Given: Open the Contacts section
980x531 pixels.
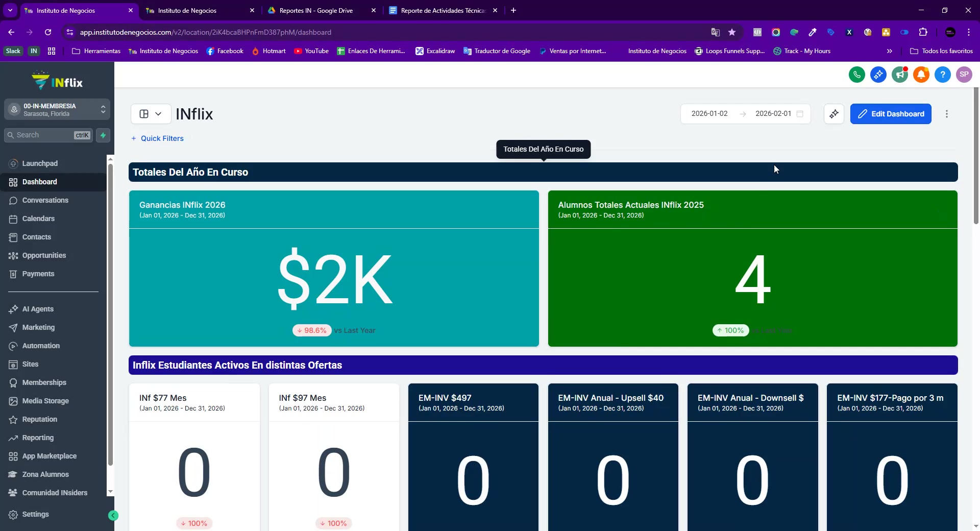Looking at the screenshot, I should pyautogui.click(x=36, y=237).
